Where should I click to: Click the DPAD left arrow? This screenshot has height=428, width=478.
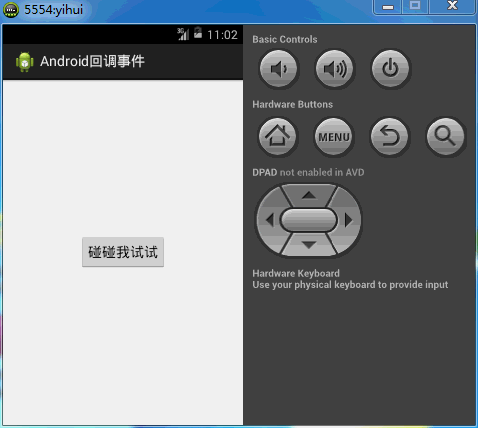pyautogui.click(x=270, y=220)
